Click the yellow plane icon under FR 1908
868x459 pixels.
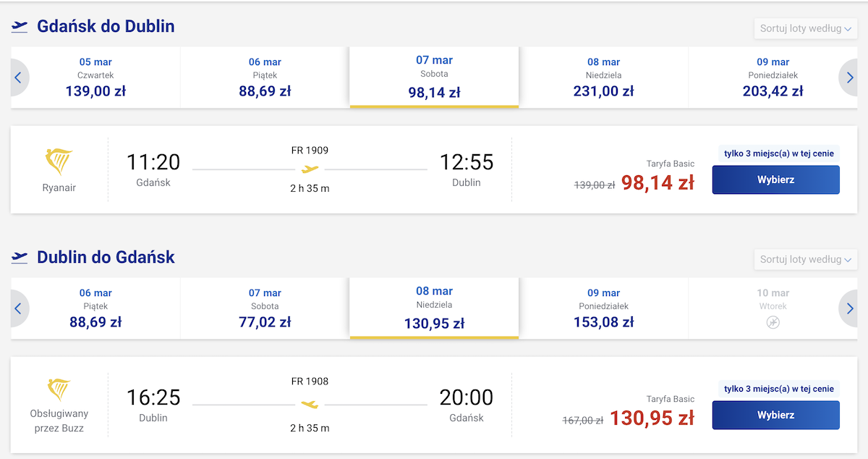[x=310, y=404]
